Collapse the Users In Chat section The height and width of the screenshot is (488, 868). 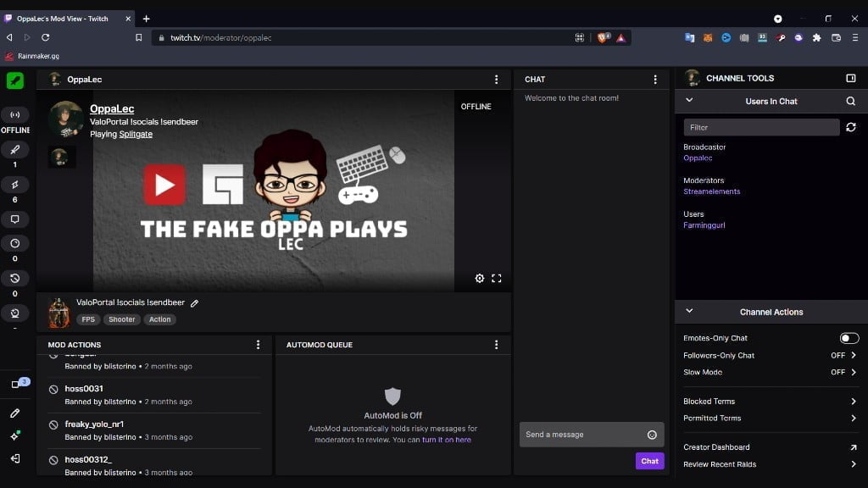tap(689, 100)
